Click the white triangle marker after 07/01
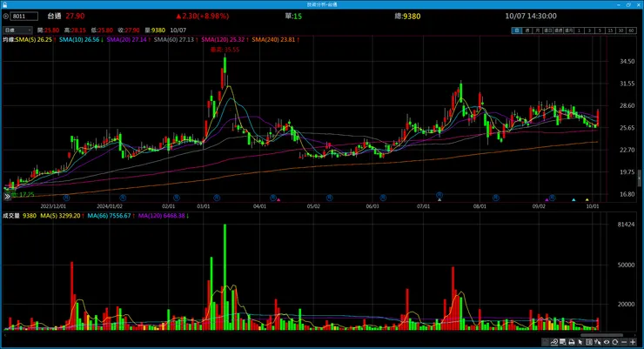 pyautogui.click(x=439, y=200)
